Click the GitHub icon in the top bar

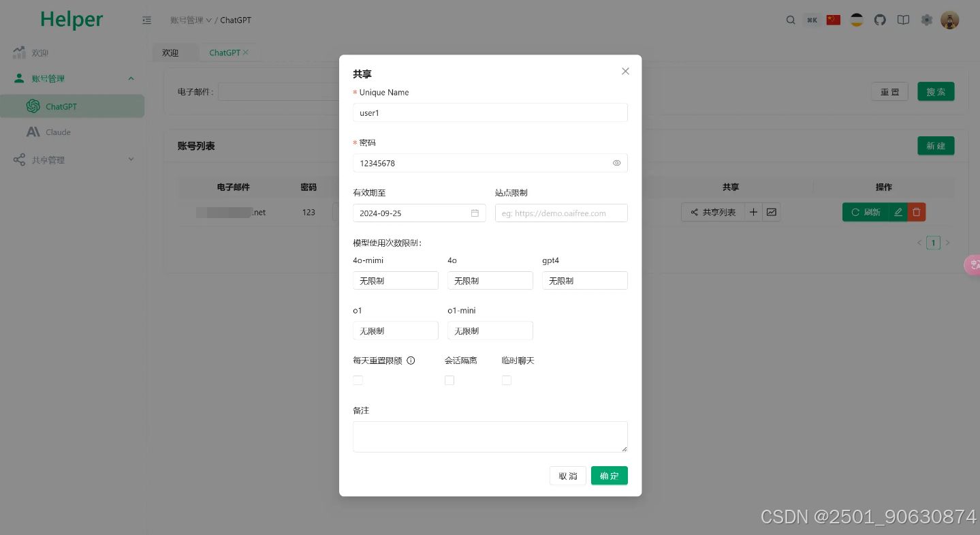click(879, 20)
